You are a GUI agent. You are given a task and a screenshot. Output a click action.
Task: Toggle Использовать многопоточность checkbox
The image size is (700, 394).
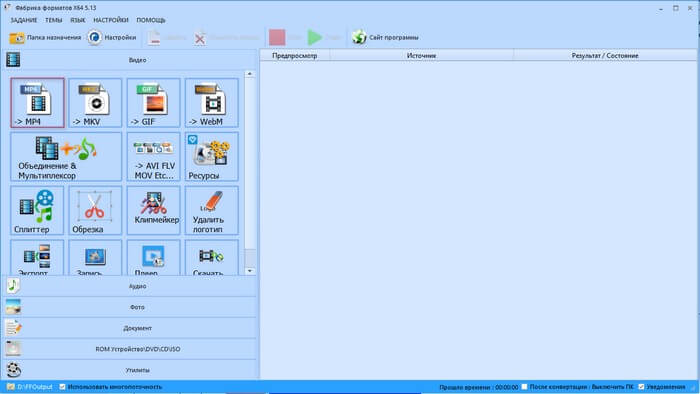[x=62, y=387]
